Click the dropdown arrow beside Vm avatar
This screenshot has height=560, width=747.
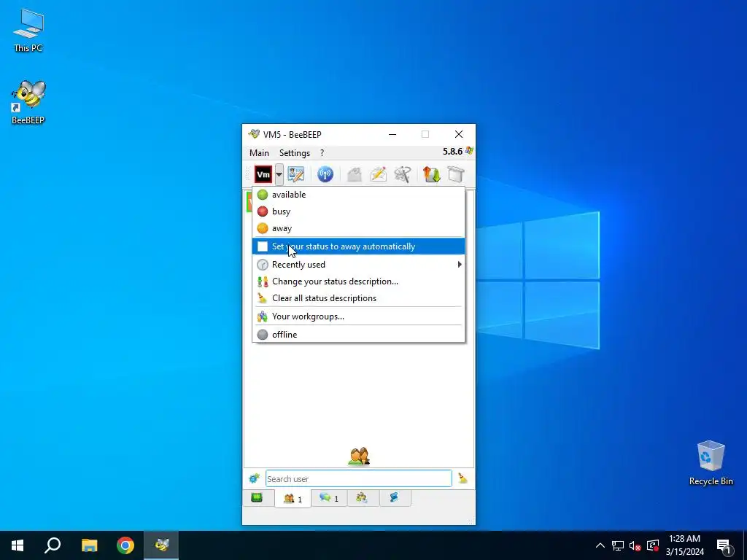click(279, 174)
